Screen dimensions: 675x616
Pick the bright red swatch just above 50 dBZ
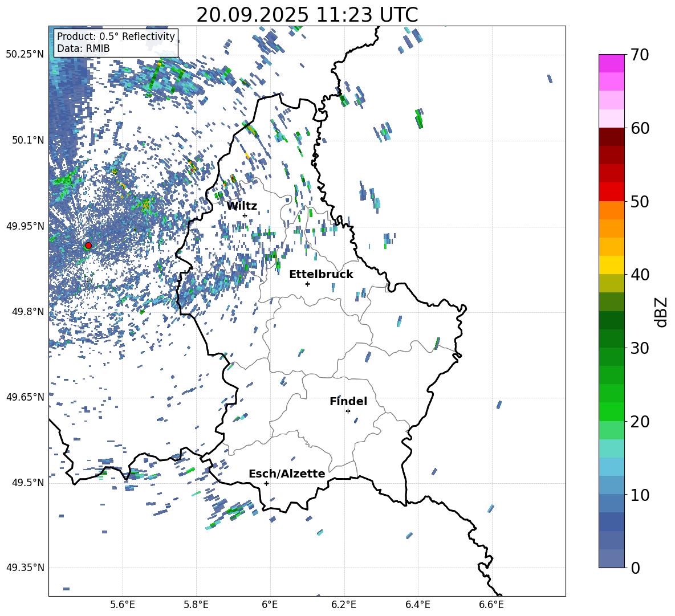click(x=611, y=192)
